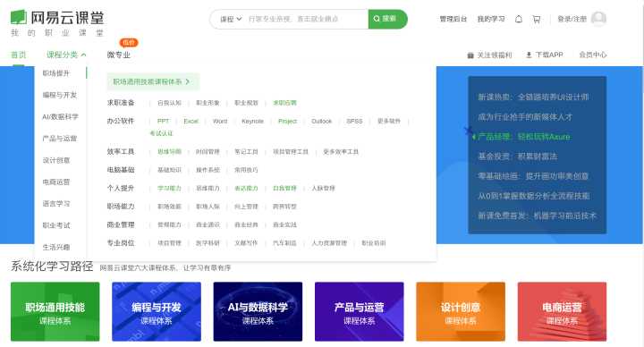Open 会员中心 link

(593, 55)
